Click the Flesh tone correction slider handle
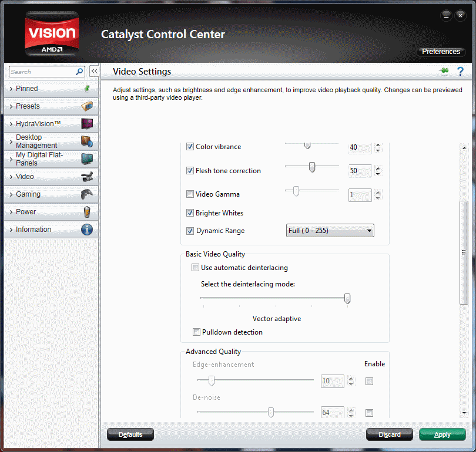Viewport: 476px width, 452px height. tap(312, 167)
